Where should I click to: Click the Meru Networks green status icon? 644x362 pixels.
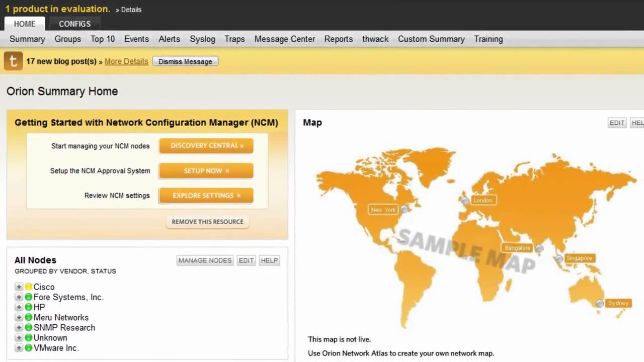point(29,317)
